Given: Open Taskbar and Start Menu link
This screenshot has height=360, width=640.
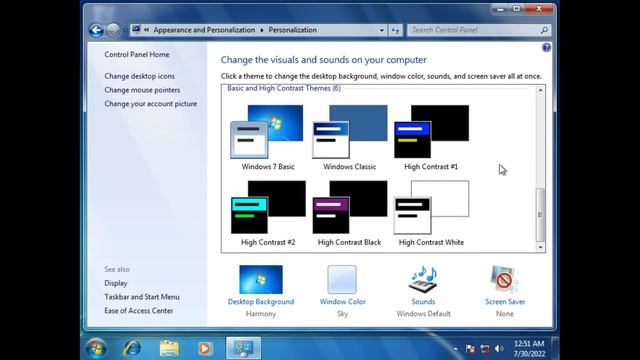Looking at the screenshot, I should point(142,297).
